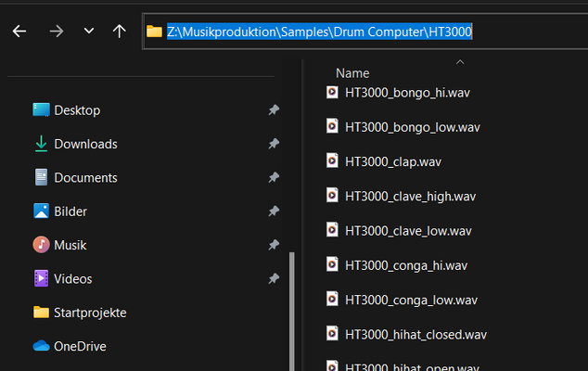Open Bilder in quick access
Screen dimensions: 588x371
pos(60,211)
